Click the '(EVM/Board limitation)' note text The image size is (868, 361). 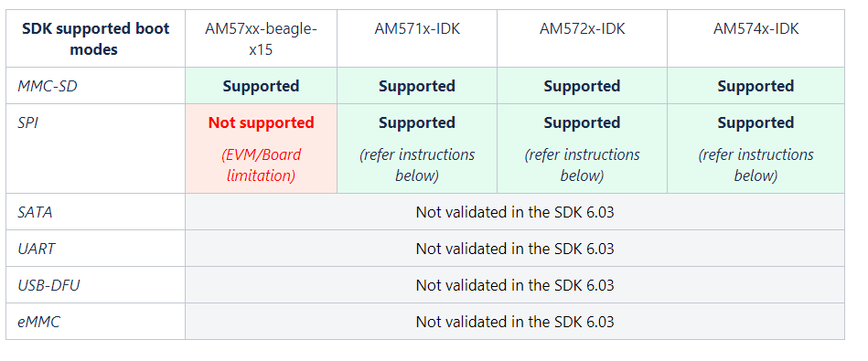261,165
